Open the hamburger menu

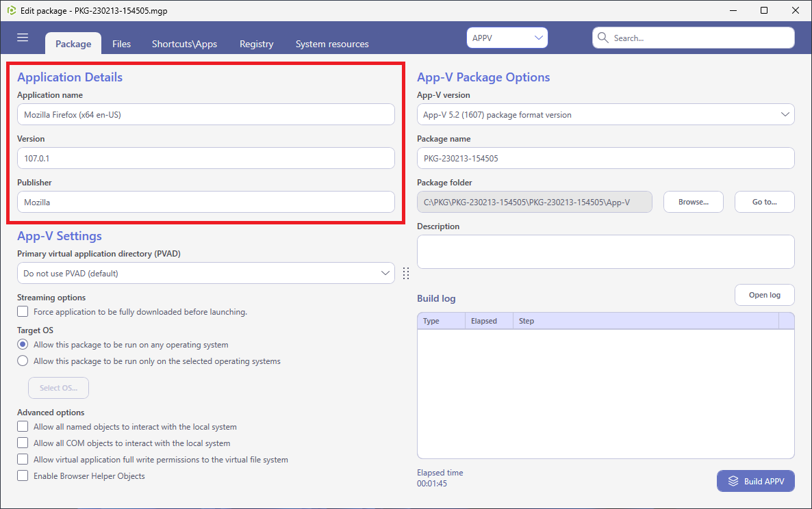pos(23,38)
